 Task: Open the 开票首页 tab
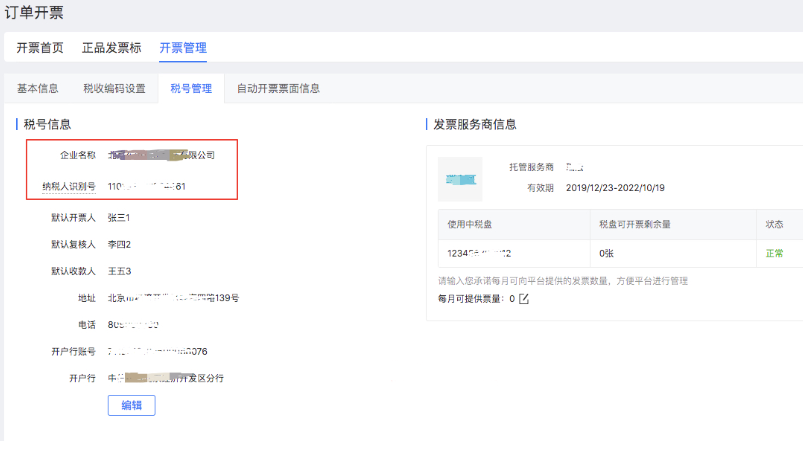tap(40, 47)
